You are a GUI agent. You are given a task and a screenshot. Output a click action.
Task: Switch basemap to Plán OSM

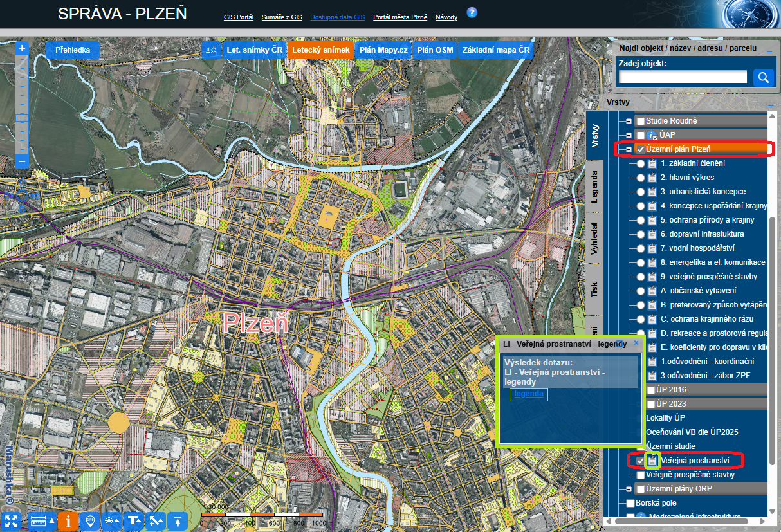435,50
